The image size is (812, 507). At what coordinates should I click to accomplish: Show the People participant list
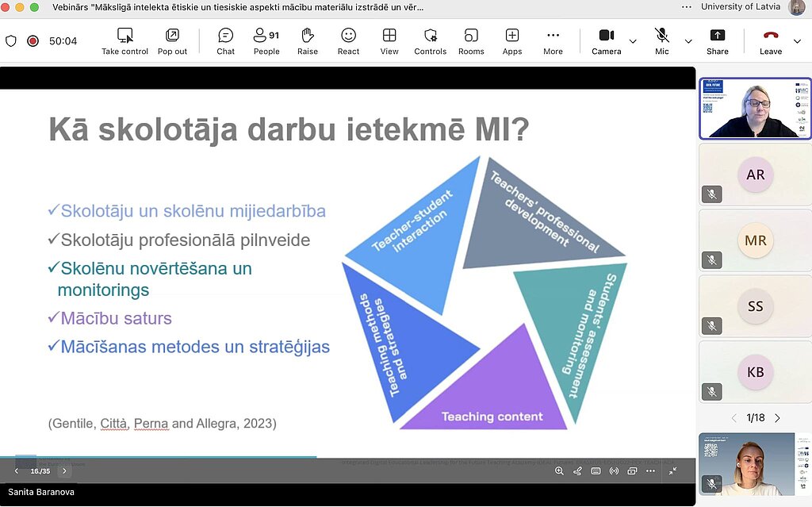(266, 41)
